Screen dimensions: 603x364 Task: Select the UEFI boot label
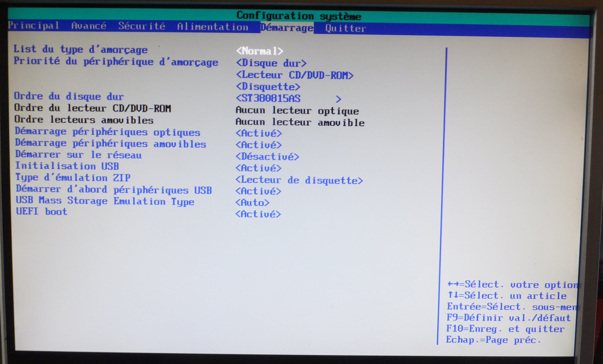tap(41, 211)
